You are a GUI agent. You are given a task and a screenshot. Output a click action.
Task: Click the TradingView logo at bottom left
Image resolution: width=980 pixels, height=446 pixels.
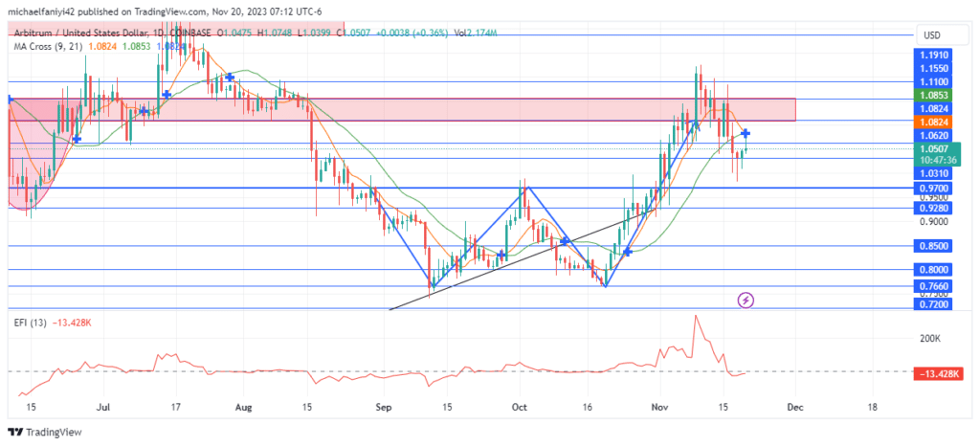(x=45, y=433)
